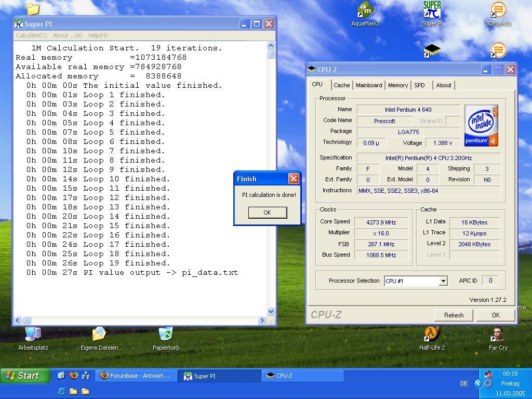Click the tray network icon with red X
Image resolution: width=532 pixels, height=399 pixels.
[x=488, y=374]
